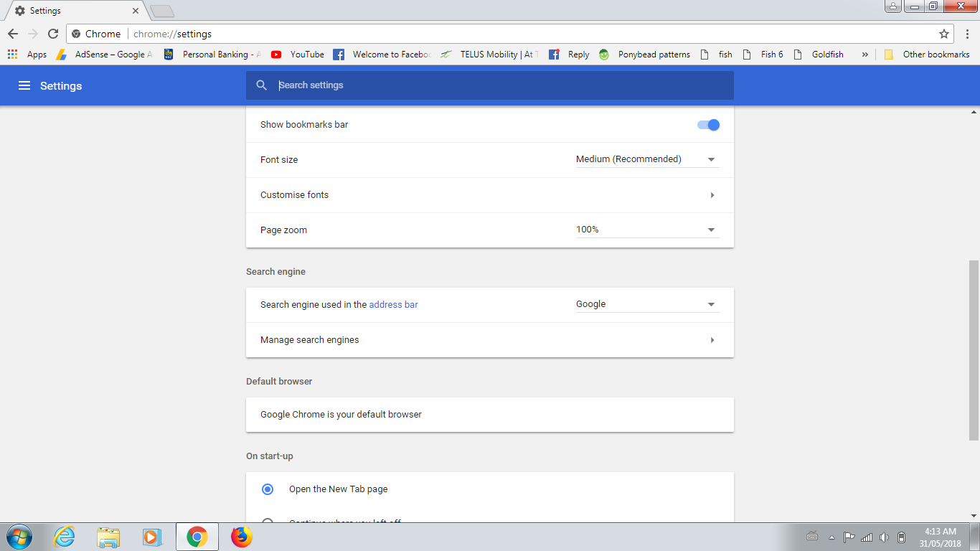
Task: Click the Default browser section heading
Action: (x=279, y=382)
